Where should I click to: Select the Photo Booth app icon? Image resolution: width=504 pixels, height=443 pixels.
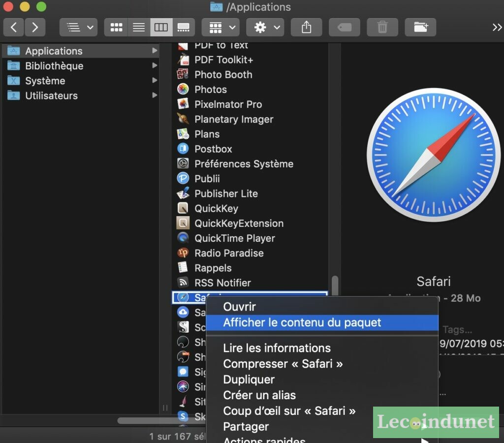[183, 75]
